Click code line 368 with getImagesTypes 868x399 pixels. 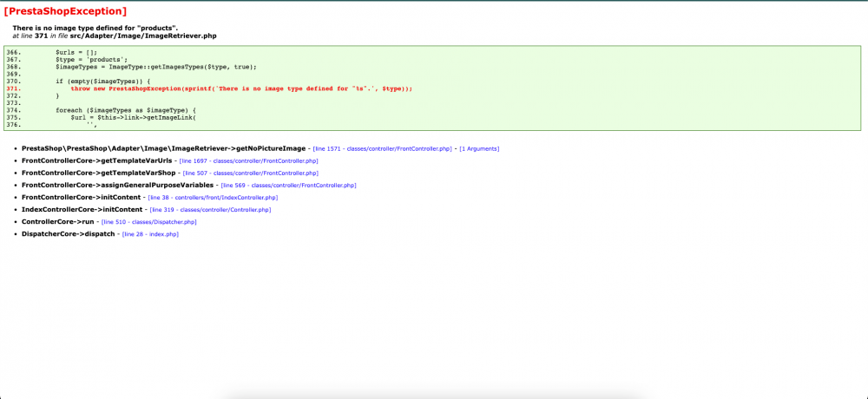[x=156, y=67]
